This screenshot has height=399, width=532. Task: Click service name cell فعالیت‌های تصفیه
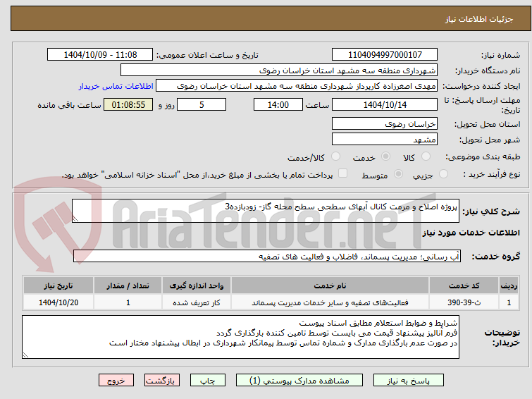tap(330, 302)
